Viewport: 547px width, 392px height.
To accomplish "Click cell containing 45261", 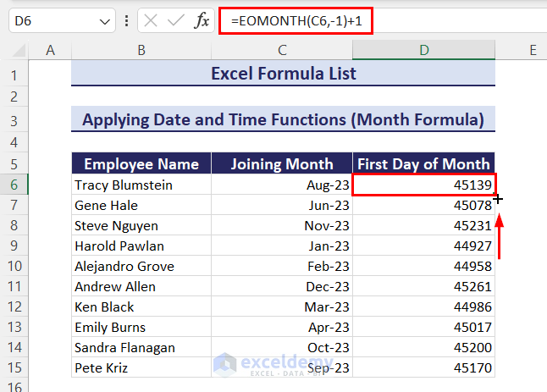I will tap(423, 286).
